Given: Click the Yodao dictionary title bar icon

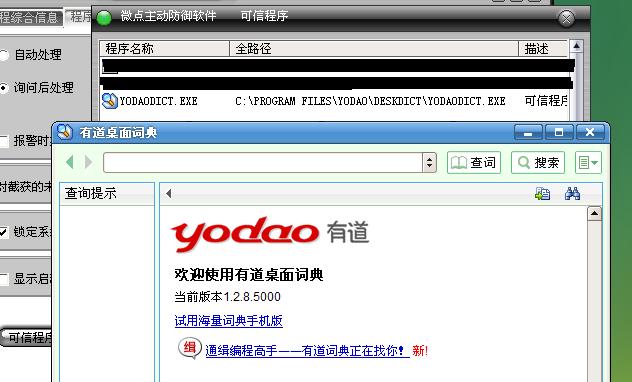Looking at the screenshot, I should (64, 132).
